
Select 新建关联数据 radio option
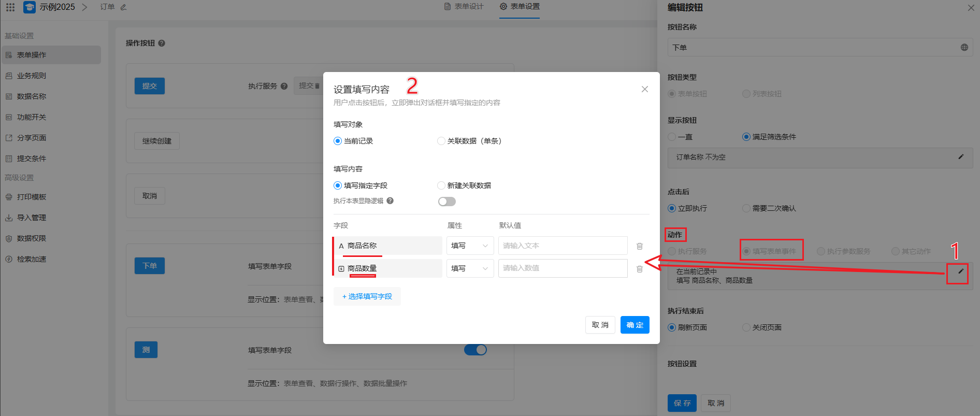click(441, 185)
